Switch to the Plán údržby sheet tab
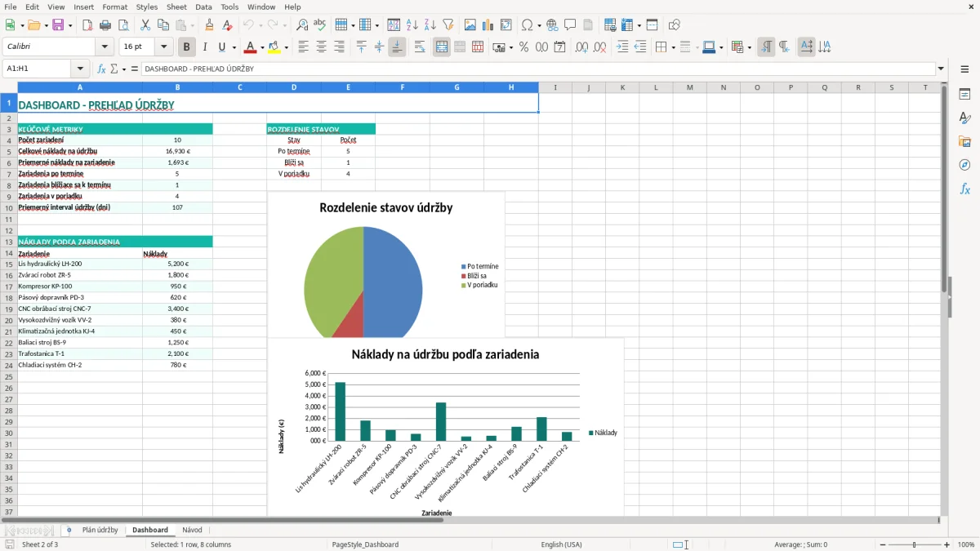Screen dimensions: 980x551 pos(100,530)
